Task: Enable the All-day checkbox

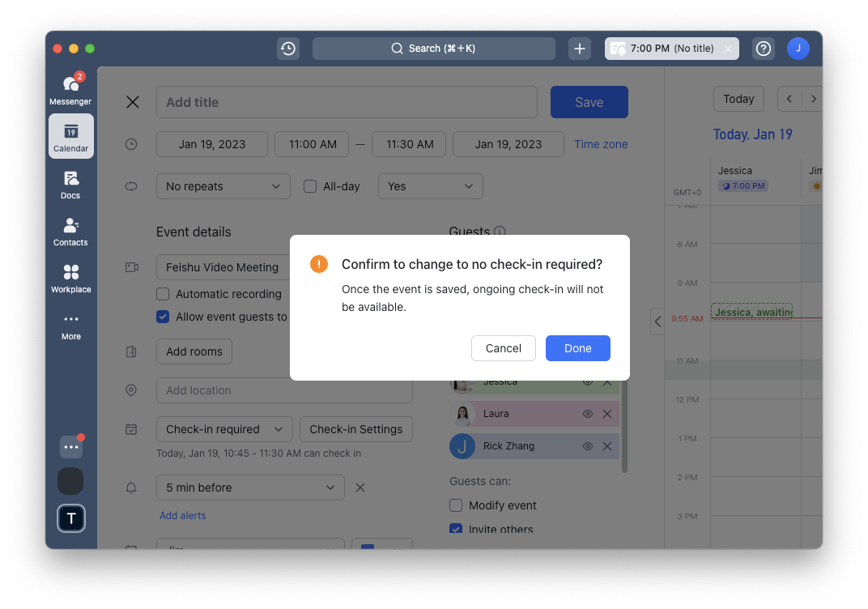Action: coord(310,186)
